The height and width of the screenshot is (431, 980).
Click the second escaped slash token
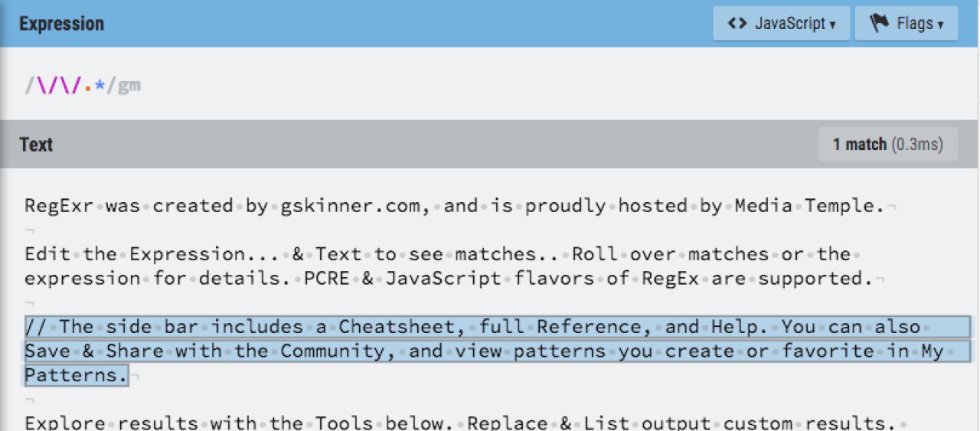[x=70, y=87]
